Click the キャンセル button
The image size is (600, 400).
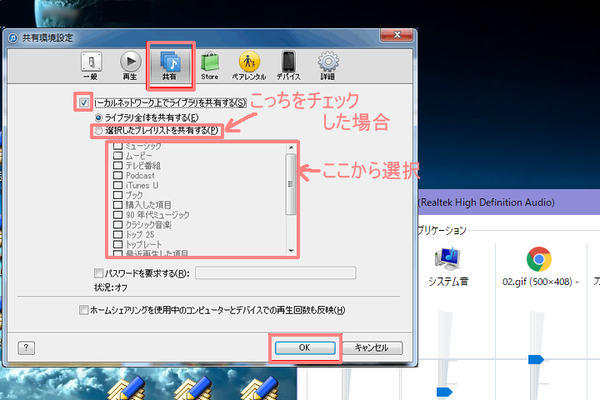pos(372,348)
